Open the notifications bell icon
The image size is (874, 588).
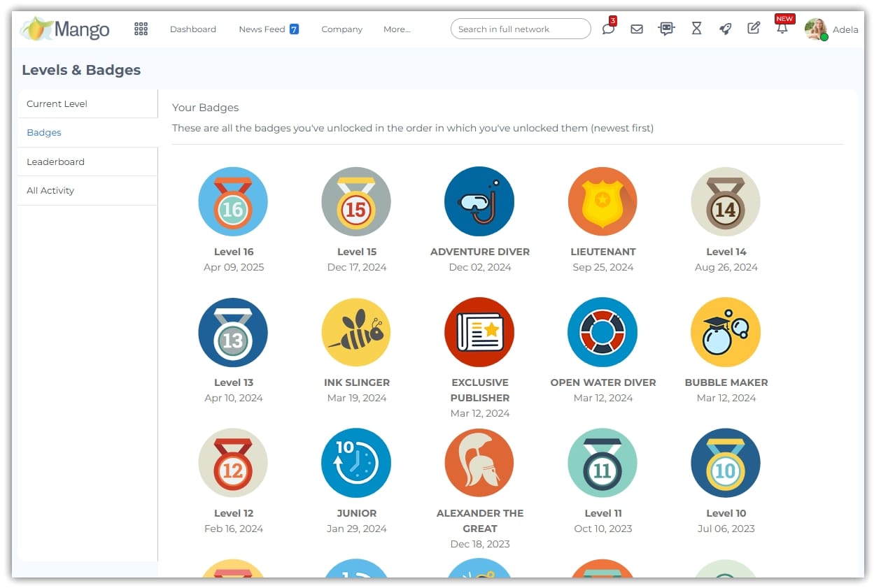point(782,29)
